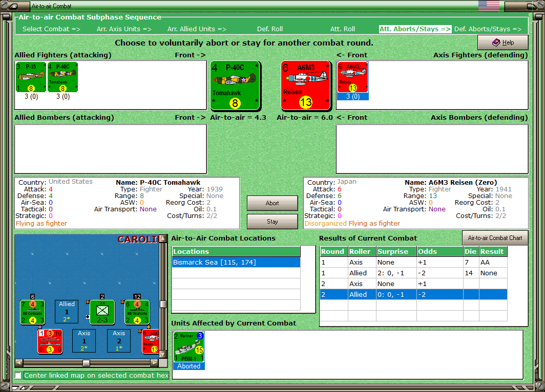Click the Axis 2 1* stack marker
The width and height of the screenshot is (545, 392).
point(119,341)
